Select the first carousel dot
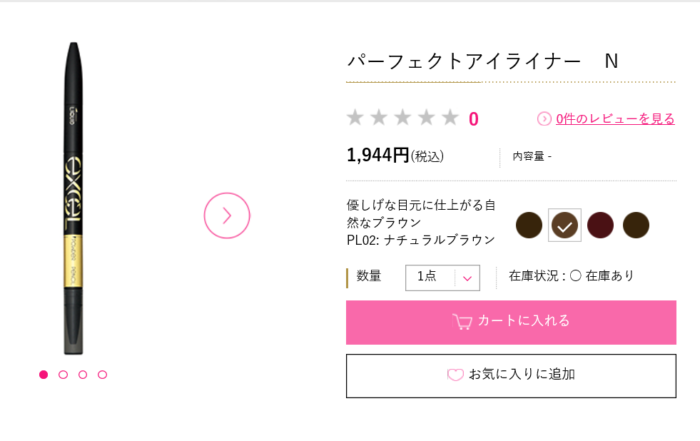This screenshot has width=700, height=441. coord(44,375)
